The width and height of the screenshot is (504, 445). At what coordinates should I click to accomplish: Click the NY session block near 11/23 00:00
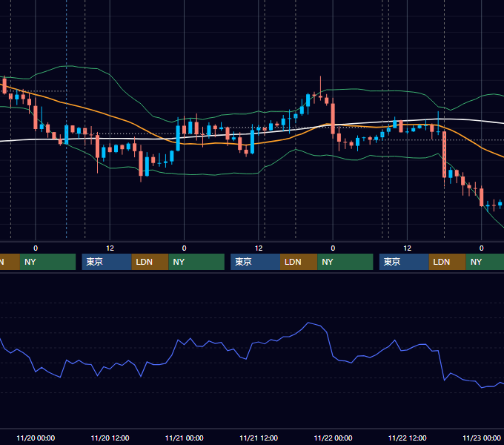coord(485,262)
